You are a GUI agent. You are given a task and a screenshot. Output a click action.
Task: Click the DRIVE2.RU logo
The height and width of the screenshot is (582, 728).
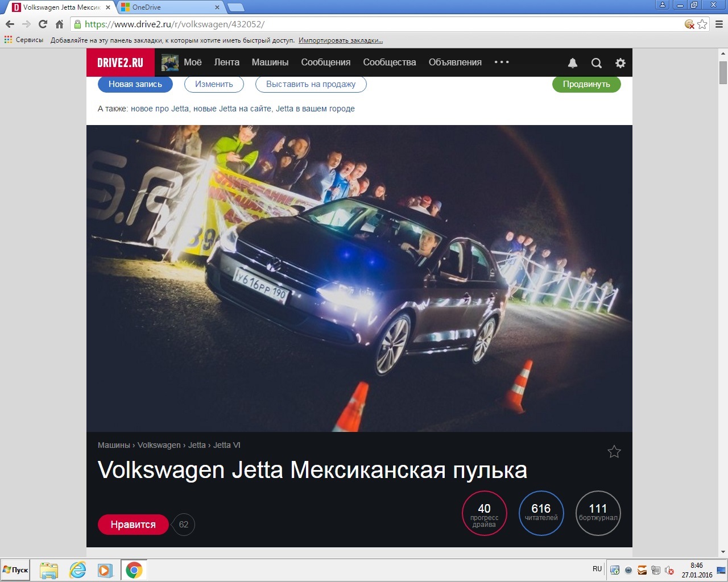121,63
